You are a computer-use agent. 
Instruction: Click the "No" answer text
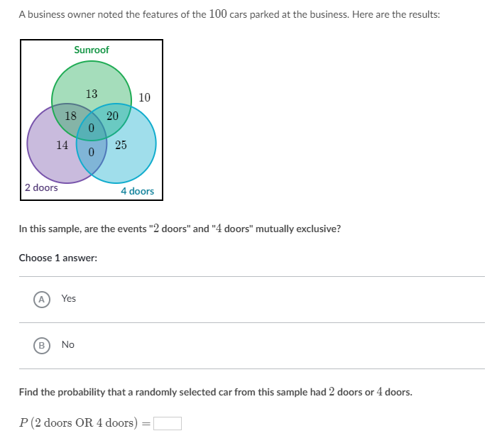click(67, 345)
